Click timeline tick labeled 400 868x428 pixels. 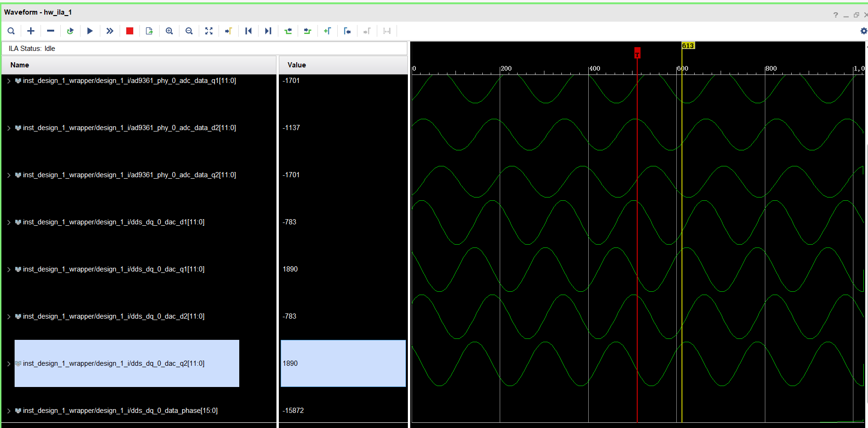point(595,68)
